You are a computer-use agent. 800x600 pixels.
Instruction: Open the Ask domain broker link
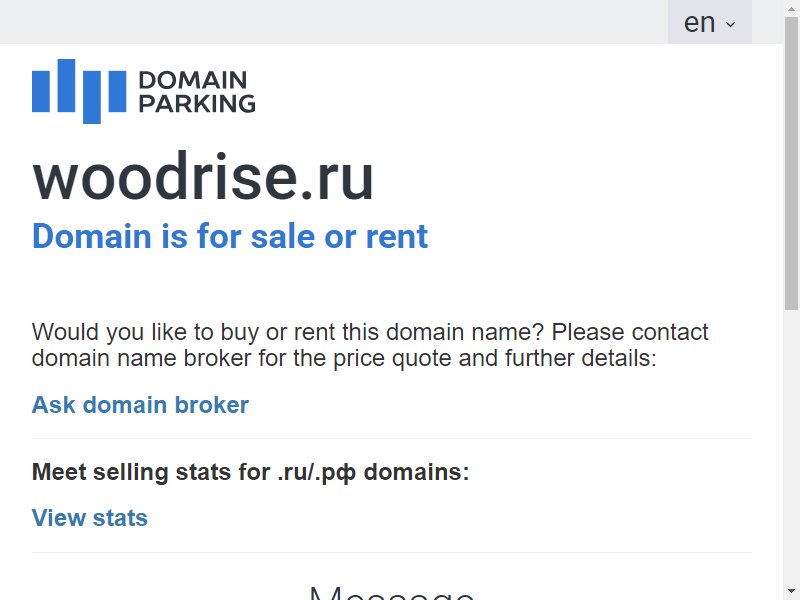point(140,405)
